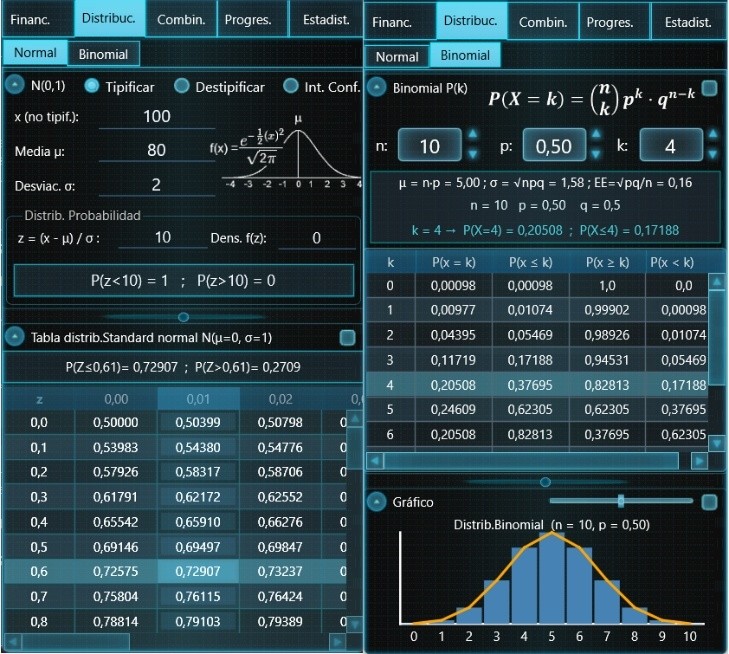Screen dimensions: 729x654
Task: Open the Estadist. tab in the left window
Action: point(326,20)
